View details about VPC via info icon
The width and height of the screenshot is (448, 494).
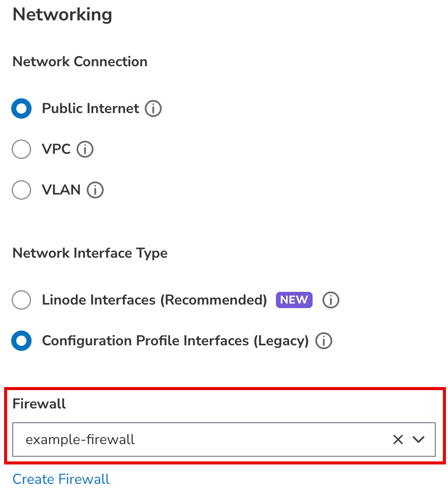pos(85,149)
